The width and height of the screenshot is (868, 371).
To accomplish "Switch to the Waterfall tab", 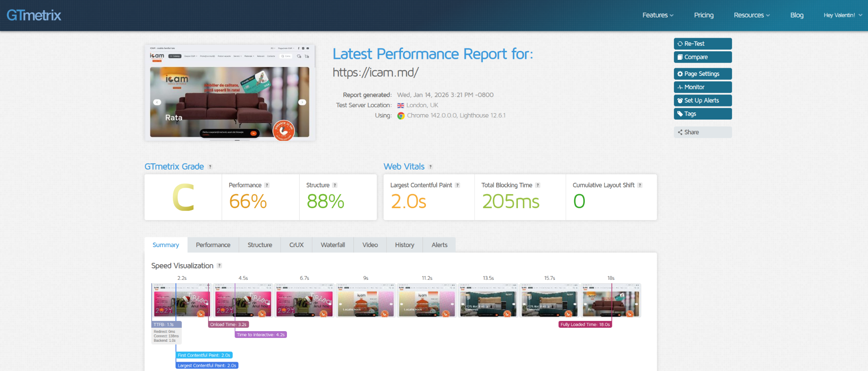I will click(x=333, y=245).
